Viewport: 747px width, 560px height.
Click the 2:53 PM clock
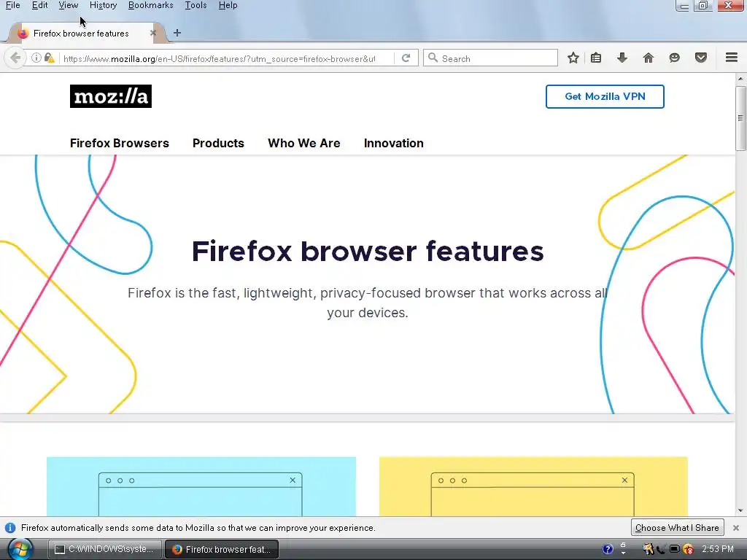click(x=718, y=549)
